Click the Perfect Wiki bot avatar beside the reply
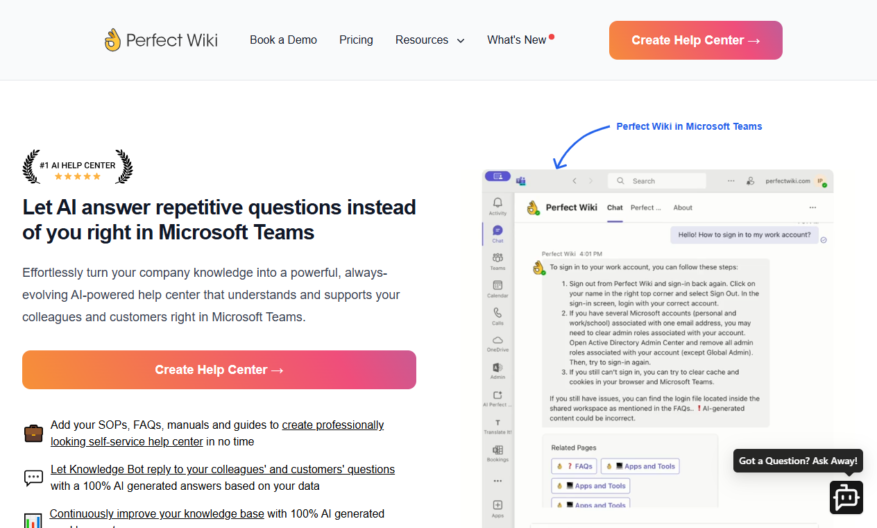Viewport: 877px width, 528px height. [x=539, y=268]
